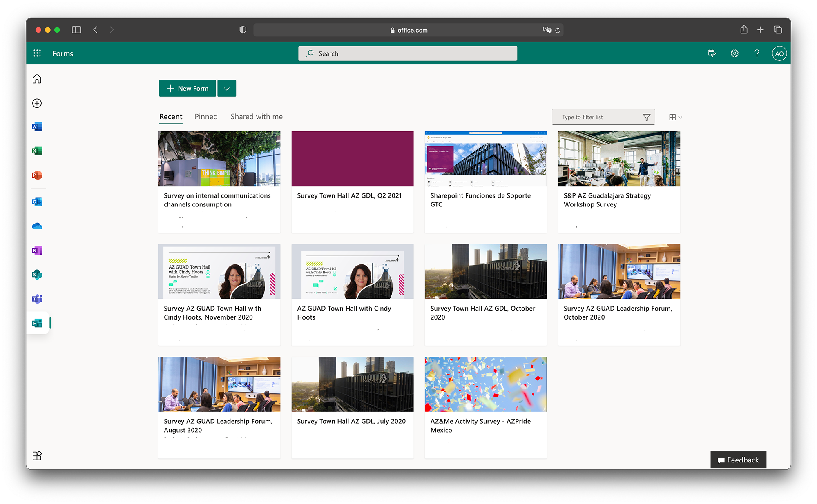Switch to the Pinned tab
The image size is (817, 504).
pos(206,117)
